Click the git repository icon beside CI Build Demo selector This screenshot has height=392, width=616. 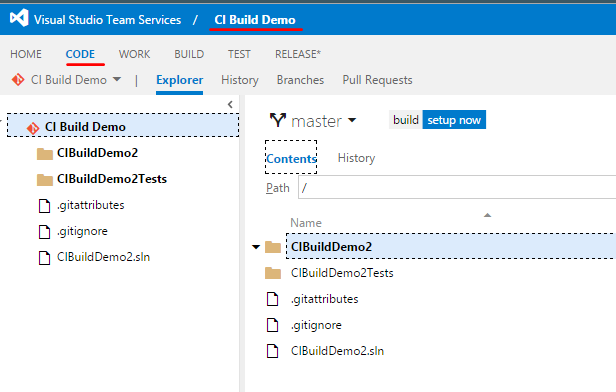click(18, 80)
